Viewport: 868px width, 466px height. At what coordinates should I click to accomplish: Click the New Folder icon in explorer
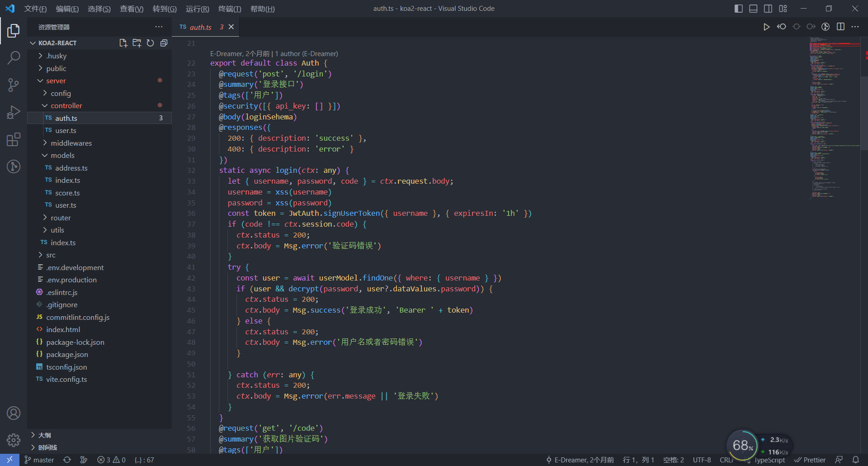(x=137, y=43)
